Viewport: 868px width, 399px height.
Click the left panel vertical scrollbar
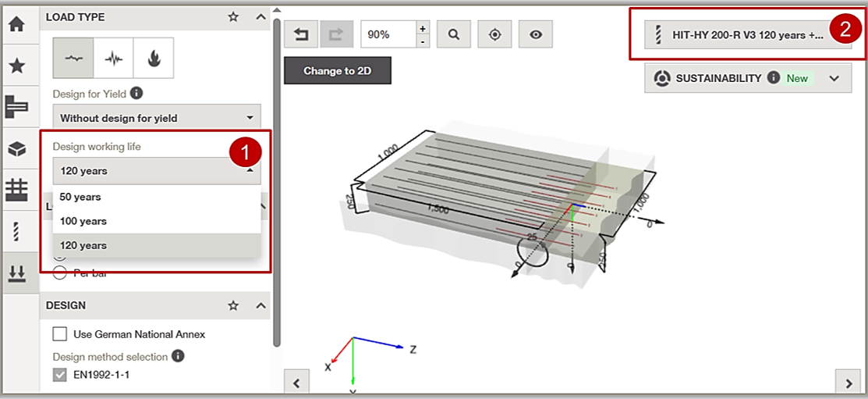pyautogui.click(x=277, y=183)
